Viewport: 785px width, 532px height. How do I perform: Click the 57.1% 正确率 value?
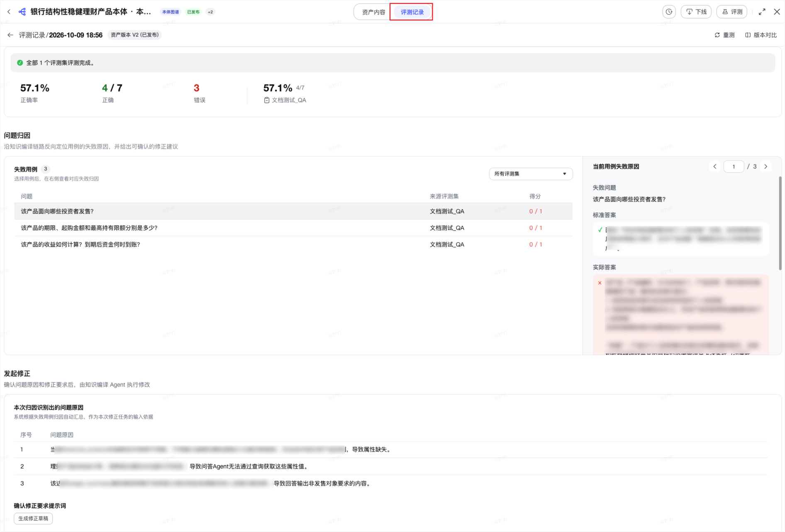point(35,88)
